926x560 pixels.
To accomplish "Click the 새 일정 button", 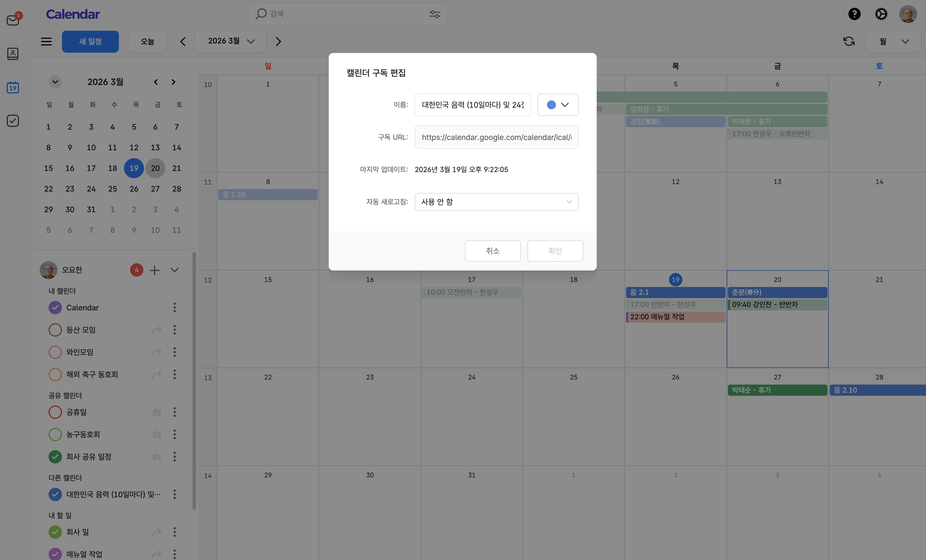I will tap(90, 41).
